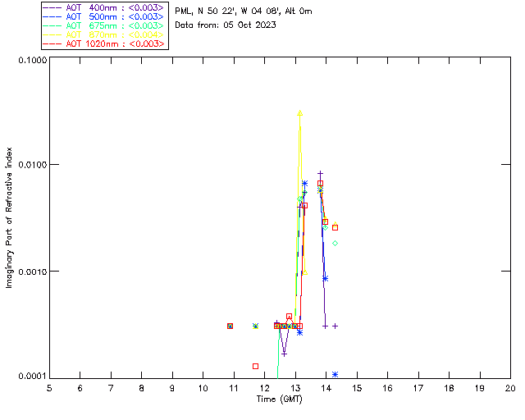
Task: Click the x-axis tick label 16
Action: tap(387, 389)
